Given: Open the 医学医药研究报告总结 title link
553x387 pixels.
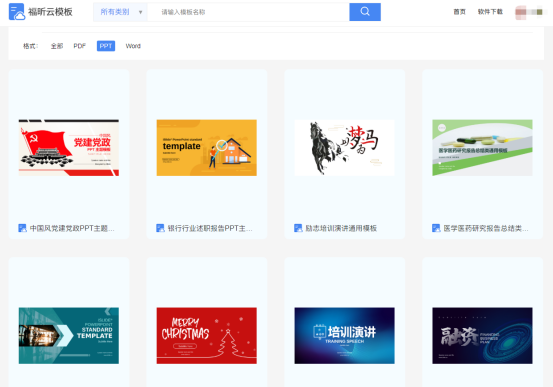Looking at the screenshot, I should [486, 229].
